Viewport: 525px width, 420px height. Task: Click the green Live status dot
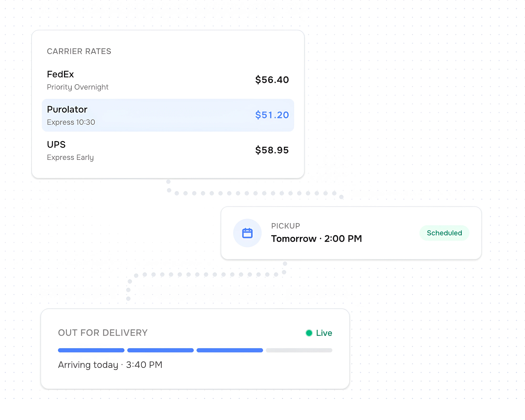pyautogui.click(x=309, y=333)
